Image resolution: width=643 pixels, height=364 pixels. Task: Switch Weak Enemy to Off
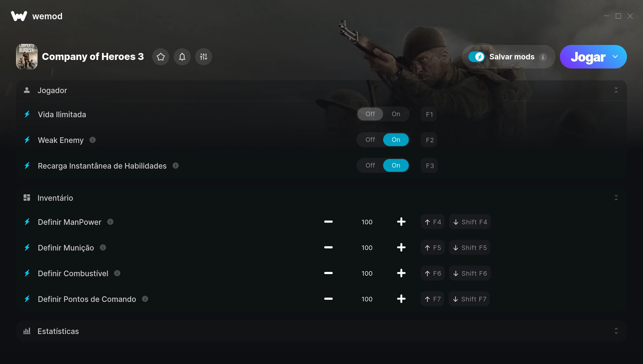(370, 140)
